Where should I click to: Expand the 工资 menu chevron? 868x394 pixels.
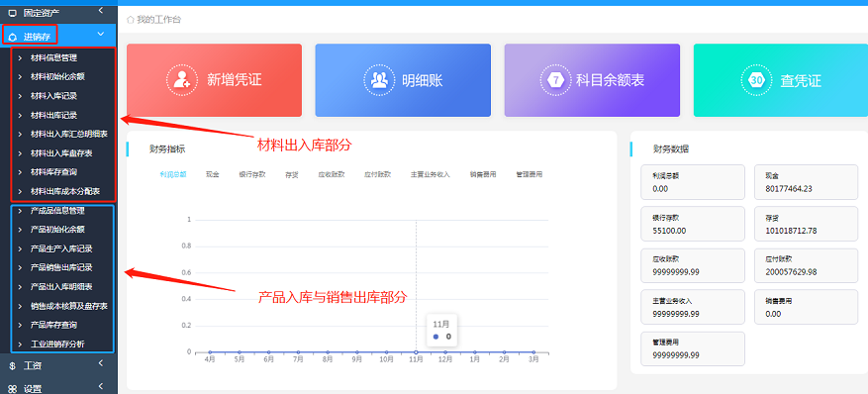[101, 363]
